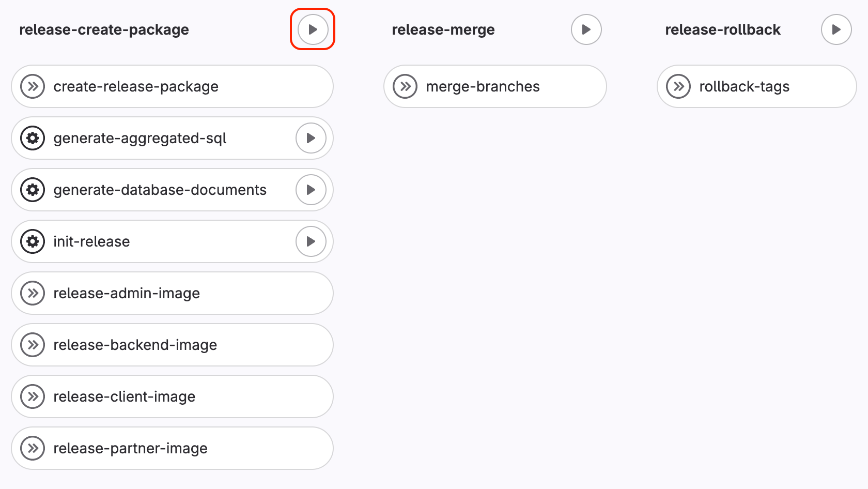
Task: Trigger the generate-database-documents job manually
Action: tap(311, 190)
